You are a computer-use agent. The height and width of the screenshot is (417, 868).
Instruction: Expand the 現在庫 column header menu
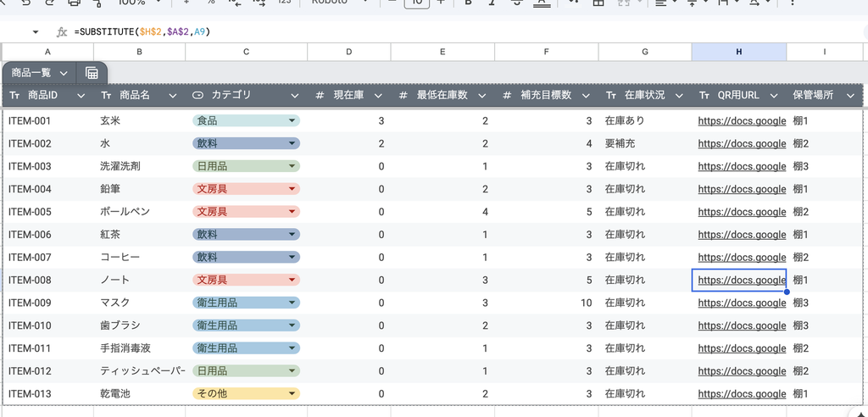[x=379, y=96]
